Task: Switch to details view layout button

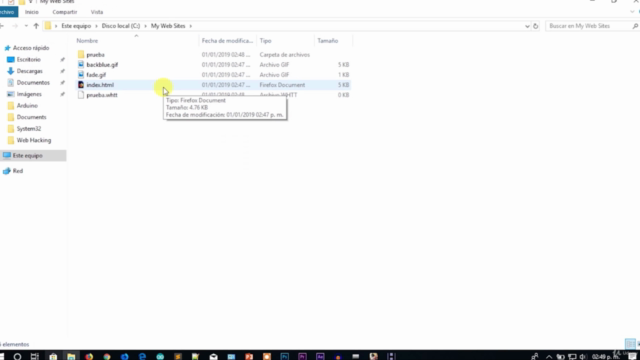Action: 630,344
